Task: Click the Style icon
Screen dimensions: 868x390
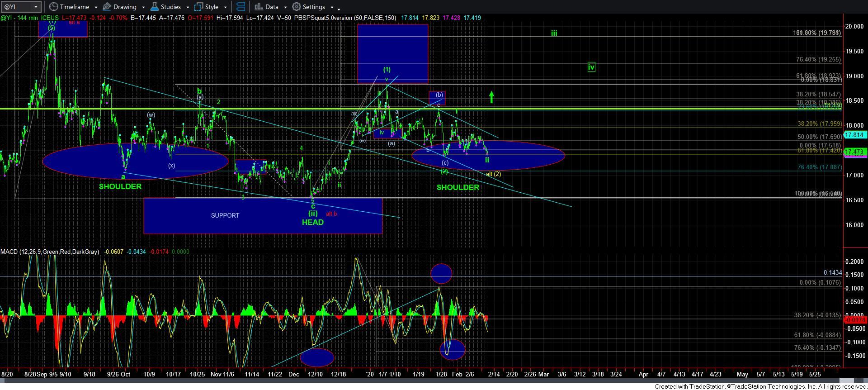Action: [198, 7]
